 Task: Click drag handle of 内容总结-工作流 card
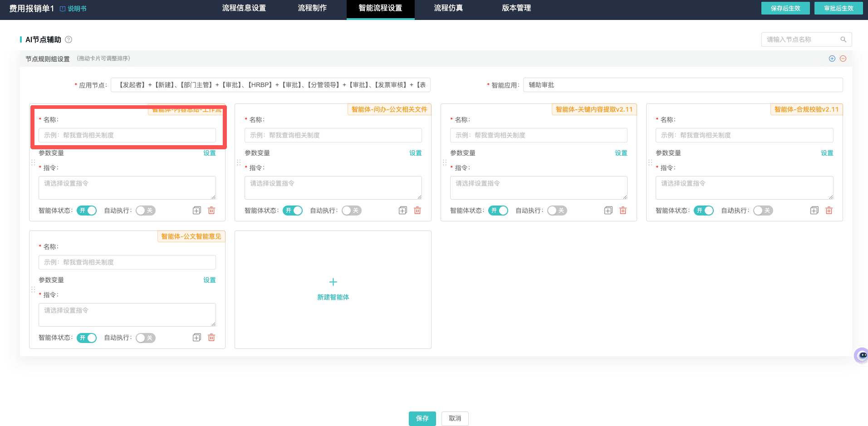(33, 162)
